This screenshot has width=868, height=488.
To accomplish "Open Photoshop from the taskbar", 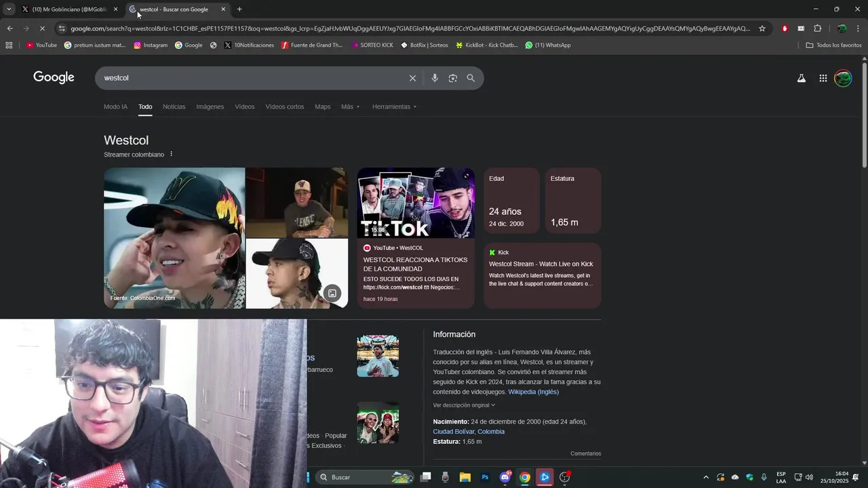I will pyautogui.click(x=485, y=477).
